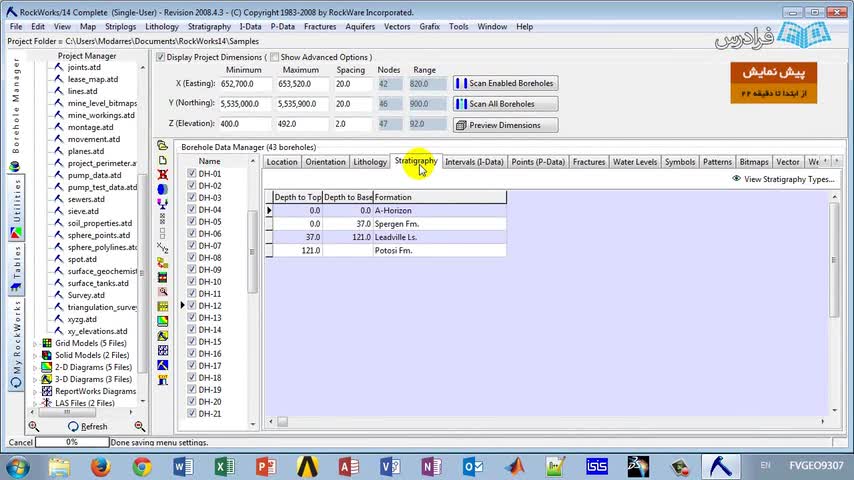Click the yellow grid table icon in borehole toolbar
The width and height of the screenshot is (854, 480).
click(162, 307)
